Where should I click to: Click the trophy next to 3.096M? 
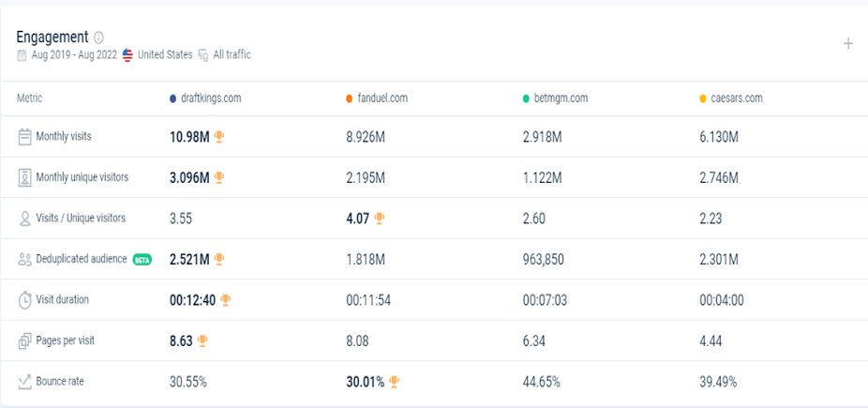(x=219, y=177)
